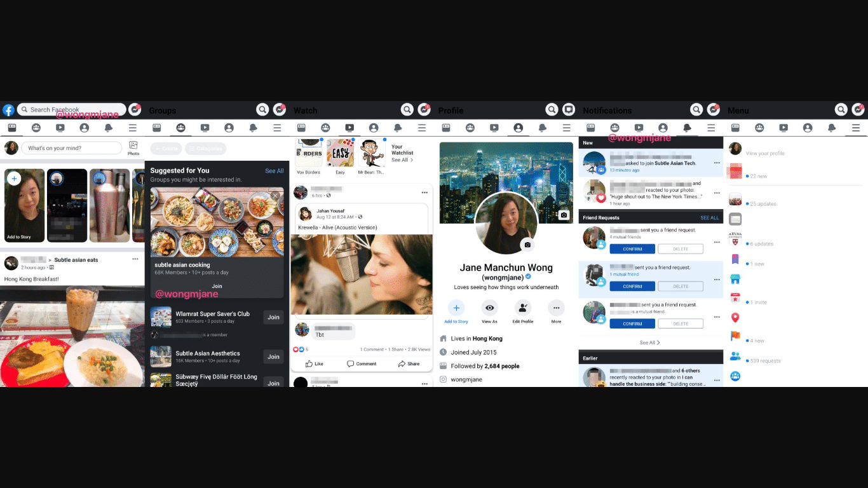Open the Vox Borders watchlist thumbnail
Image resolution: width=868 pixels, height=488 pixels.
tap(309, 152)
